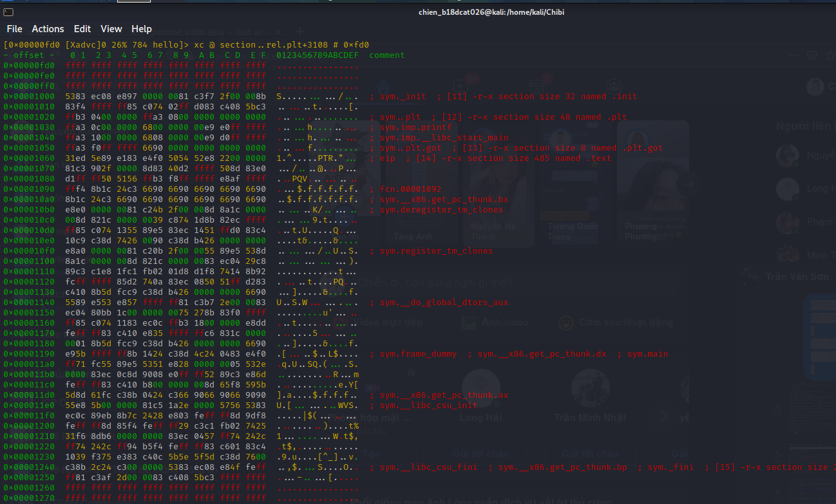This screenshot has height=504, width=836.
Task: Open the Actions menu
Action: pyautogui.click(x=48, y=29)
